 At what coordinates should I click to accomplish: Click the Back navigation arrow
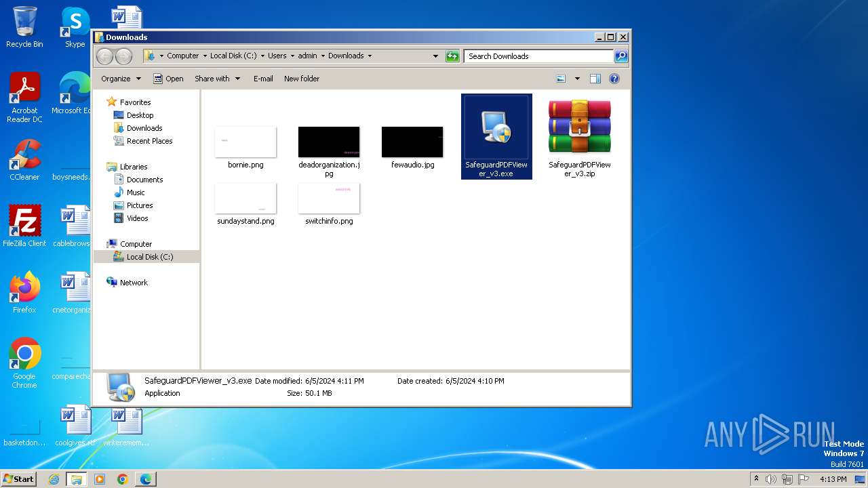coord(105,56)
